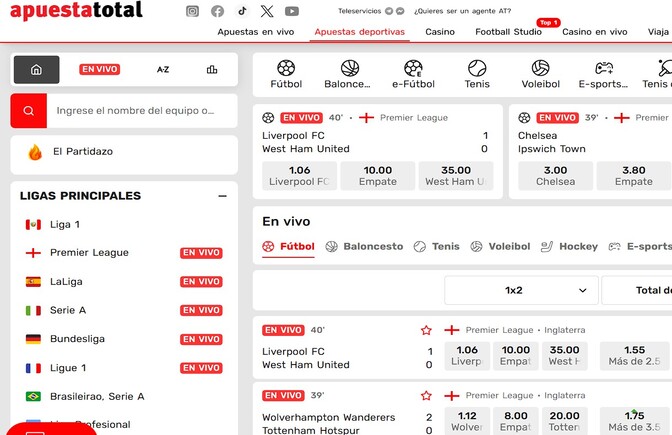The height and width of the screenshot is (435, 672).
Task: Click the apuestatotal logo
Action: click(x=76, y=10)
